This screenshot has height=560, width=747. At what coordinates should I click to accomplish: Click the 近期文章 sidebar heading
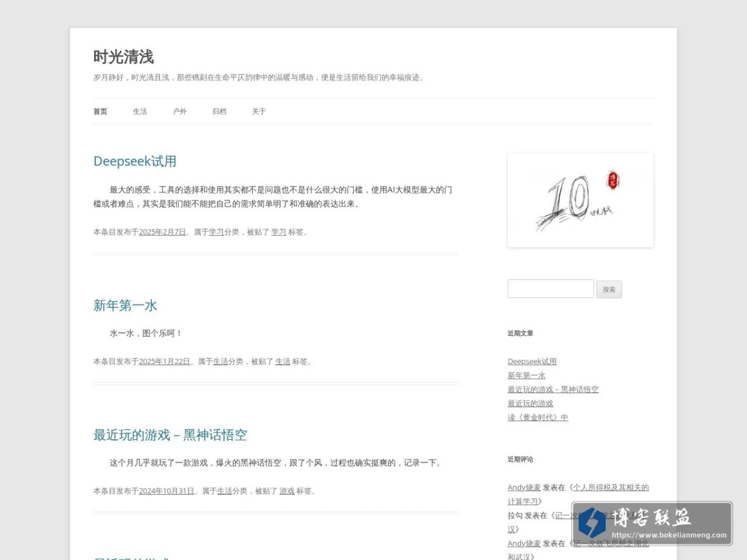pyautogui.click(x=520, y=334)
